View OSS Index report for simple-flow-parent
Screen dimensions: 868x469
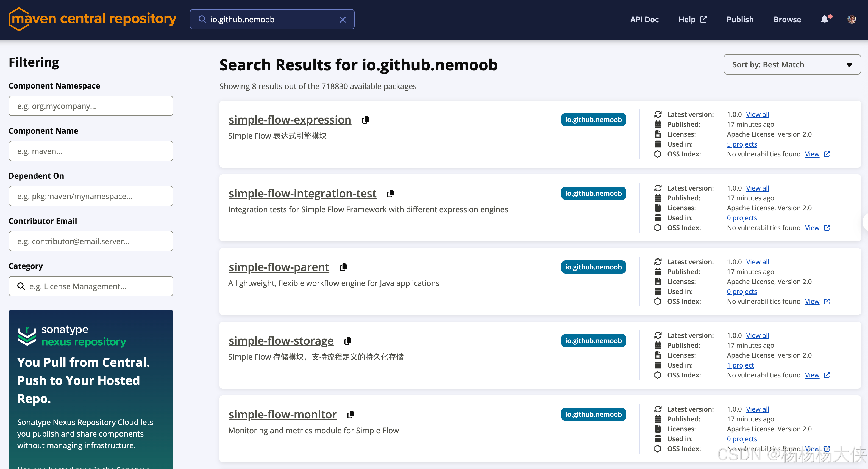812,301
